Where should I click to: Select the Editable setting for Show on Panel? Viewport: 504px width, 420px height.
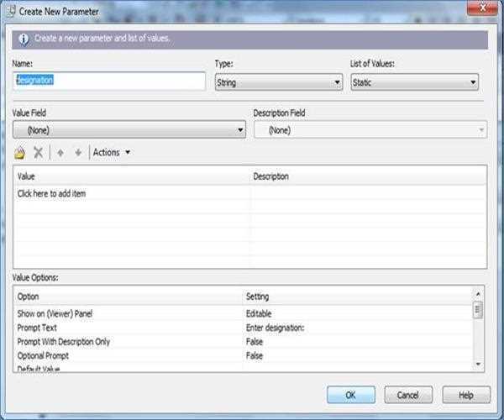260,312
